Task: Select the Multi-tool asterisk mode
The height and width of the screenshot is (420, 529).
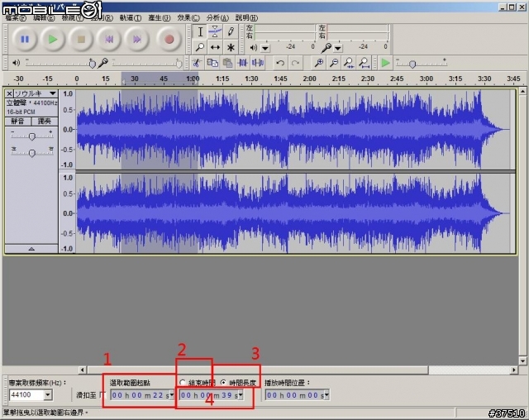Action: [231, 47]
